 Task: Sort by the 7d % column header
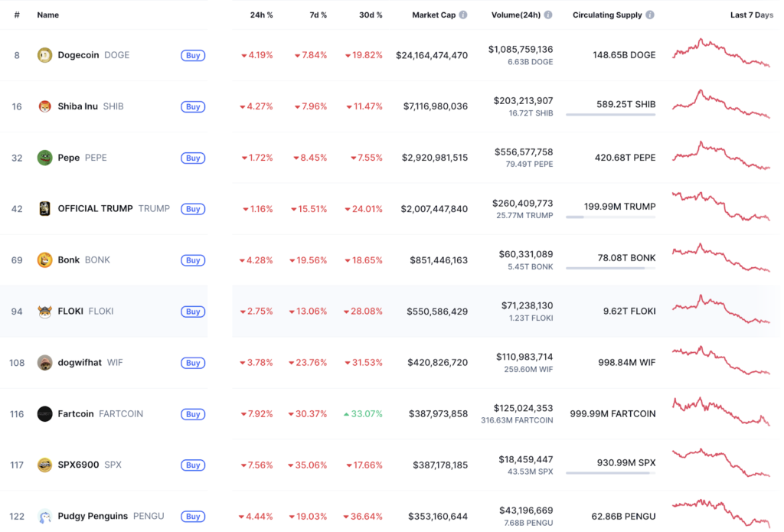318,15
